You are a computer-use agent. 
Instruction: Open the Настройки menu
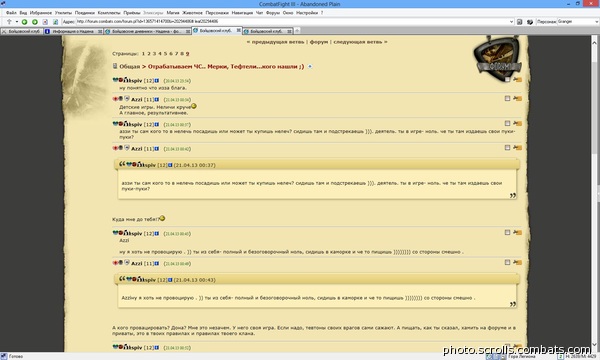[x=307, y=13]
